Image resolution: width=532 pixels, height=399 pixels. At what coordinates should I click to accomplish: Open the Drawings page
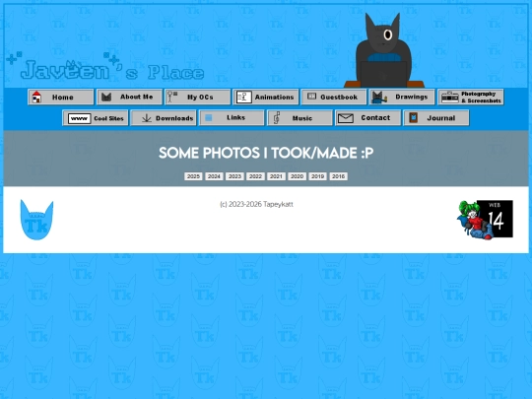coord(402,97)
